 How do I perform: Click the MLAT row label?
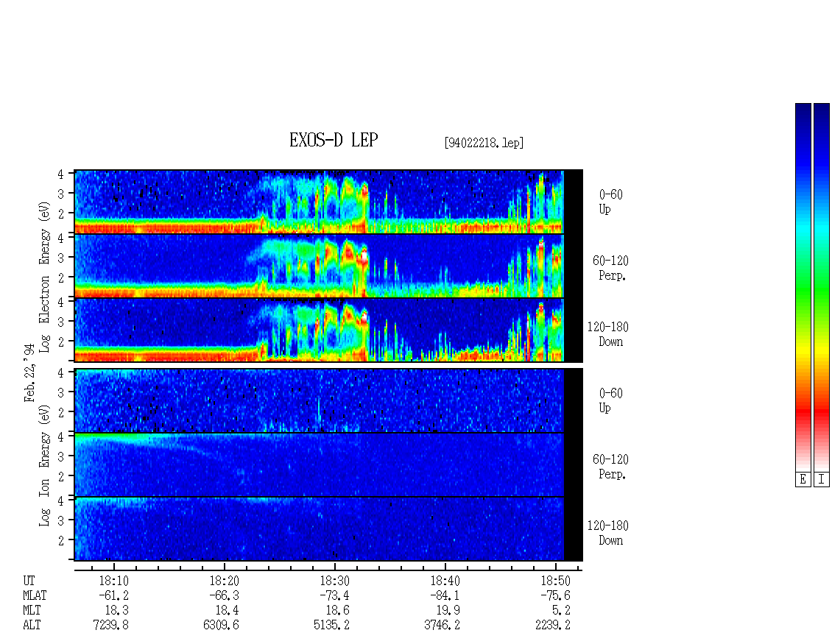coord(35,595)
